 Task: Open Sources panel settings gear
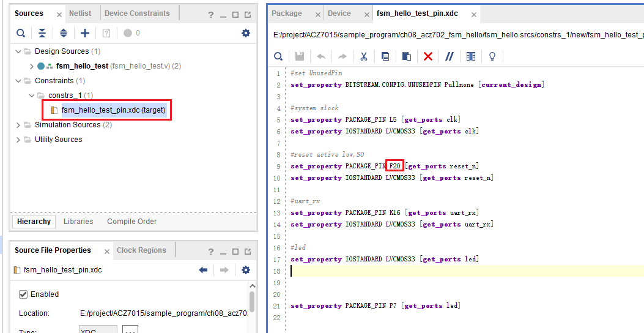[246, 33]
